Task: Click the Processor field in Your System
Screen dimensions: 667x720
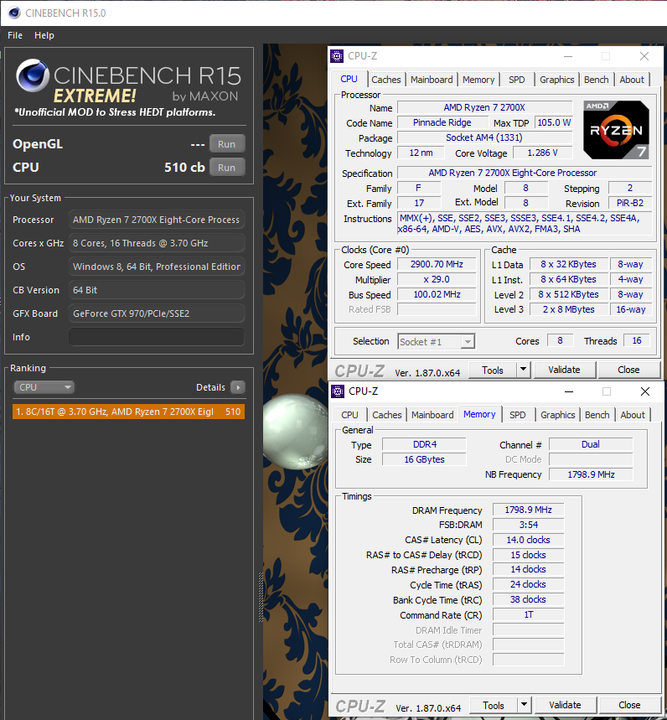Action: pyautogui.click(x=157, y=219)
